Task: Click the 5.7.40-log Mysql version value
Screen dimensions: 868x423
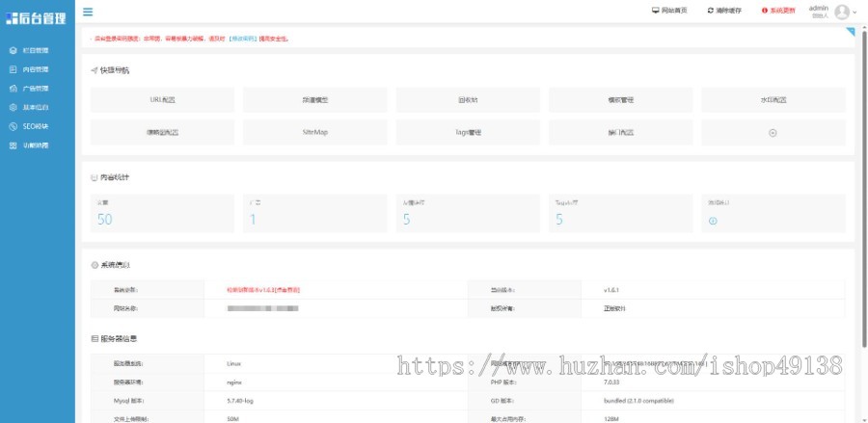Action: tap(240, 400)
